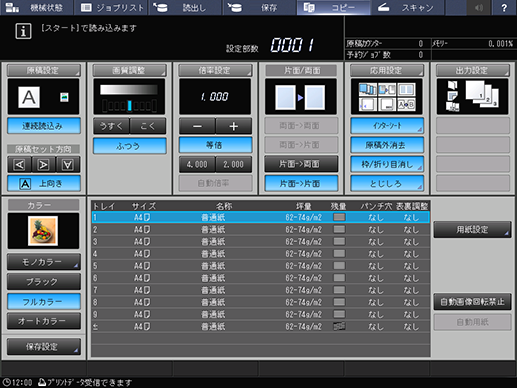
Task: Click the 自動画像回転禁止 button
Action: pos(472,302)
